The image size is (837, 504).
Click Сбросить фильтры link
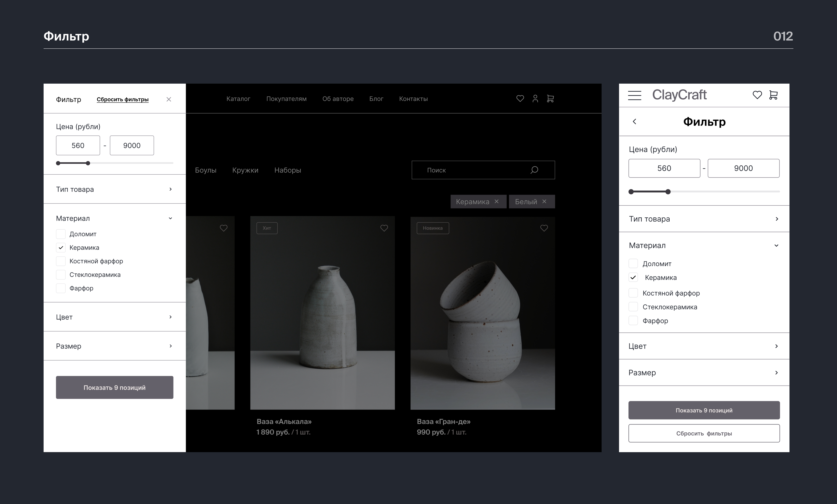coord(123,100)
